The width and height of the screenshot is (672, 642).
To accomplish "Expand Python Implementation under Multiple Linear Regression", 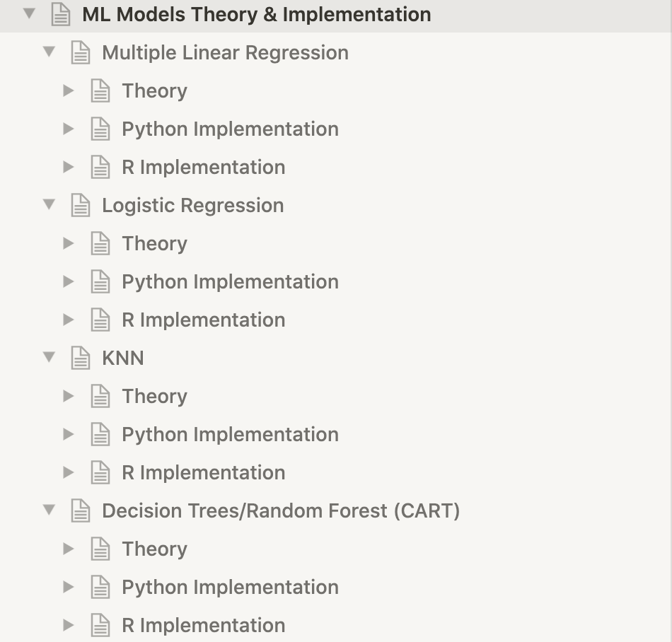I will tap(69, 129).
